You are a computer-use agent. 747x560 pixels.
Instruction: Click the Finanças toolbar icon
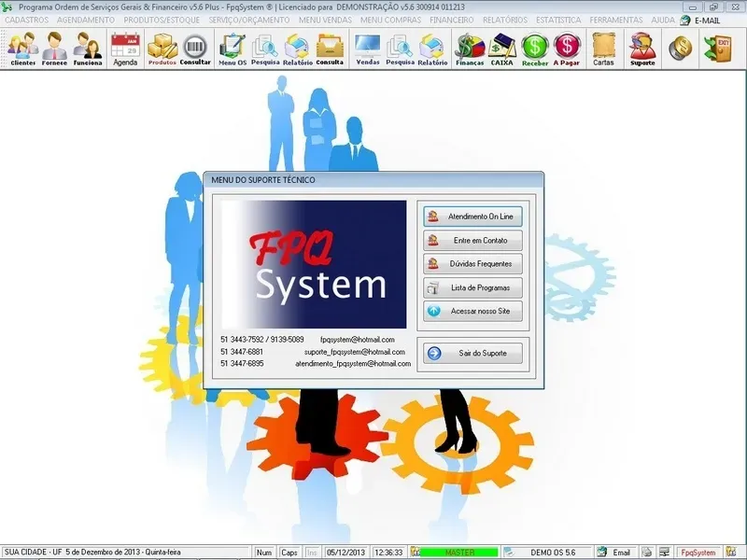point(469,48)
